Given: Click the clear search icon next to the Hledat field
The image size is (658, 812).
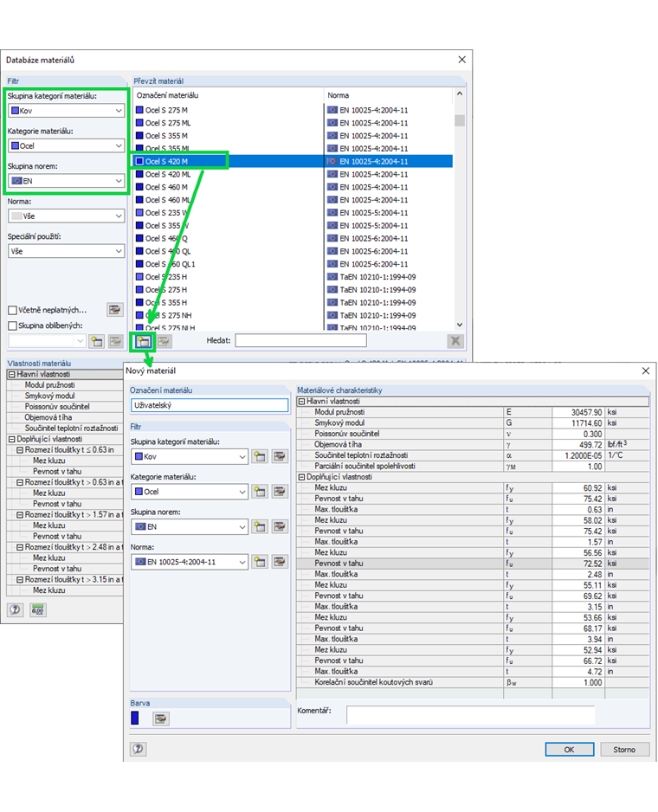Looking at the screenshot, I should click(x=455, y=341).
